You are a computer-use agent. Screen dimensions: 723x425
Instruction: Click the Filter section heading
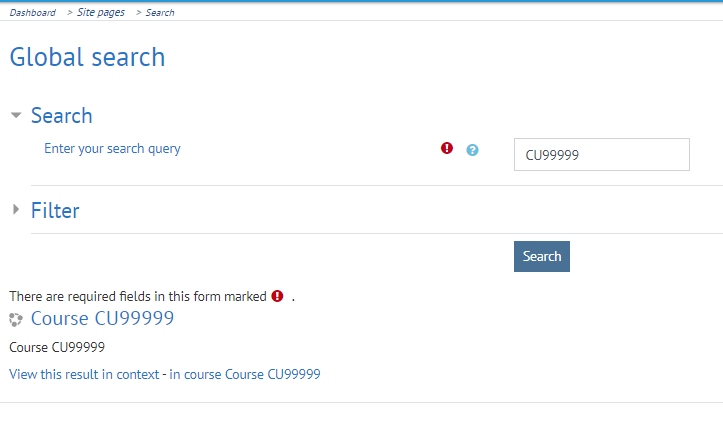pos(55,210)
